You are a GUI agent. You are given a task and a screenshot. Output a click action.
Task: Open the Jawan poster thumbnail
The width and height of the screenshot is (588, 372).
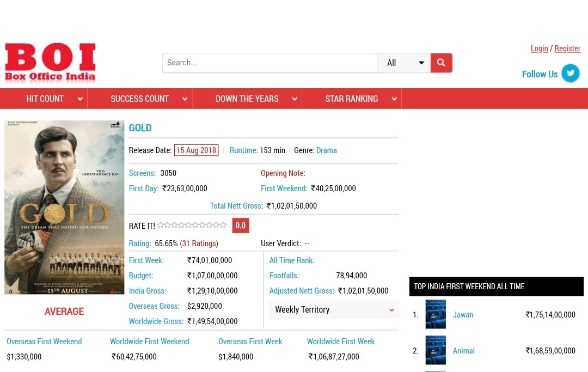pyautogui.click(x=436, y=314)
